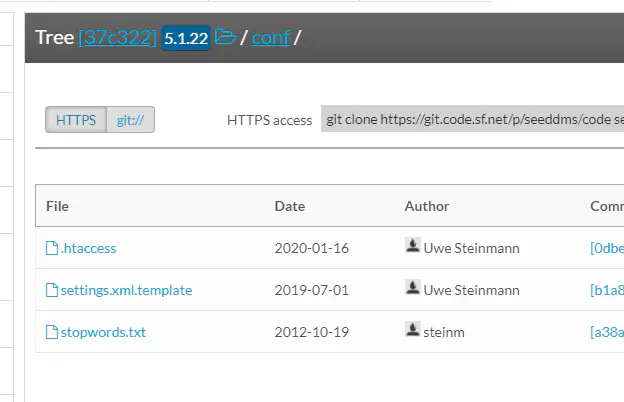
Task: Navigate to the conf folder link
Action: pos(270,38)
